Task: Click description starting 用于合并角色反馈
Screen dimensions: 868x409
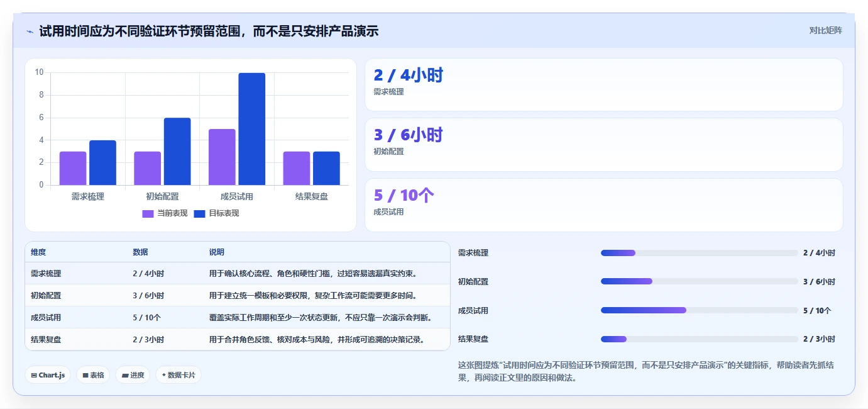Action: coord(317,340)
